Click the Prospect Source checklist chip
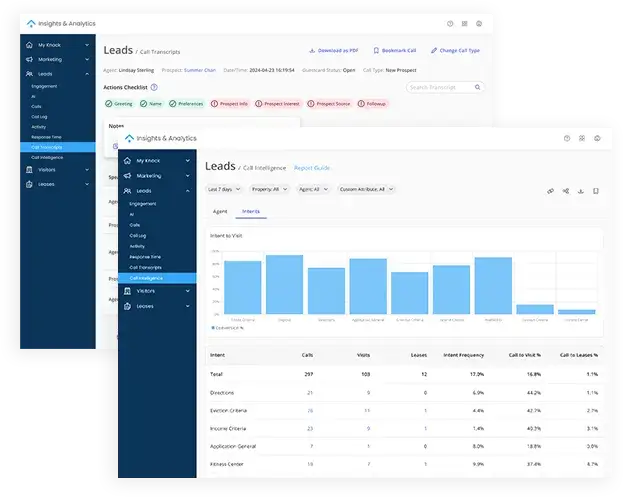Viewport: 623px width, 497px height. 329,104
